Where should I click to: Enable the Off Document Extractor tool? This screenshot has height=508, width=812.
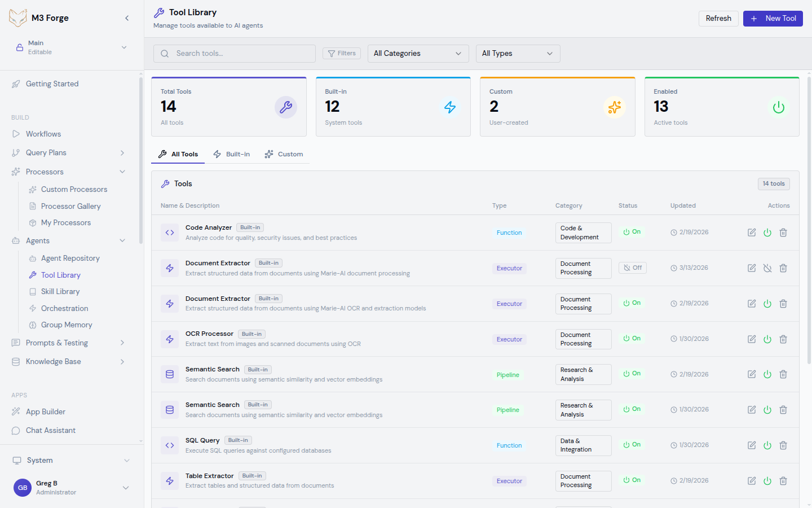(767, 268)
